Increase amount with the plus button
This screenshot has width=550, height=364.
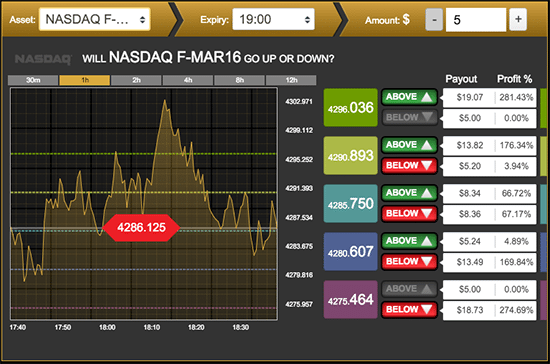point(518,20)
